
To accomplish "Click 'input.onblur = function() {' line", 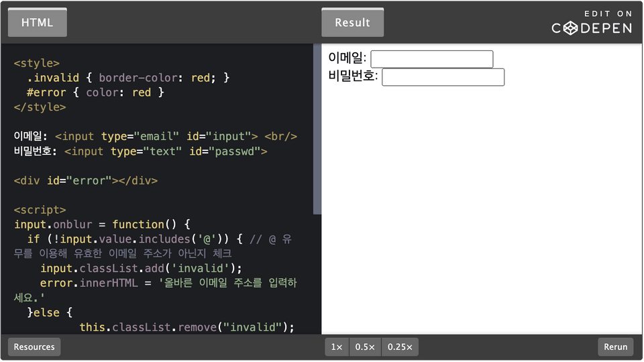I will (102, 225).
